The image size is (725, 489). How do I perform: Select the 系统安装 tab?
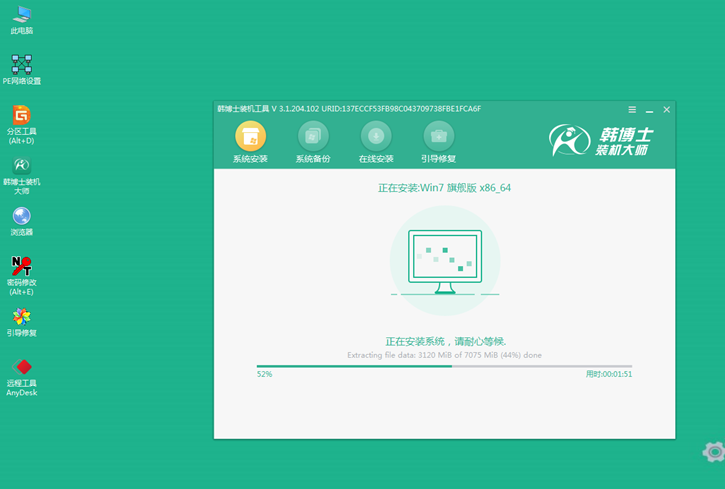(x=250, y=142)
